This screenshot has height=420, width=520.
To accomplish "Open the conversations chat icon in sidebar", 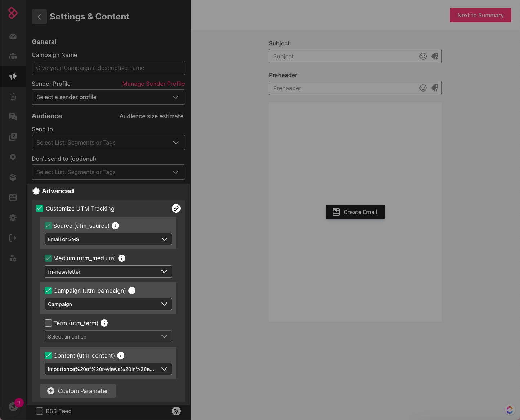I will coord(13,116).
